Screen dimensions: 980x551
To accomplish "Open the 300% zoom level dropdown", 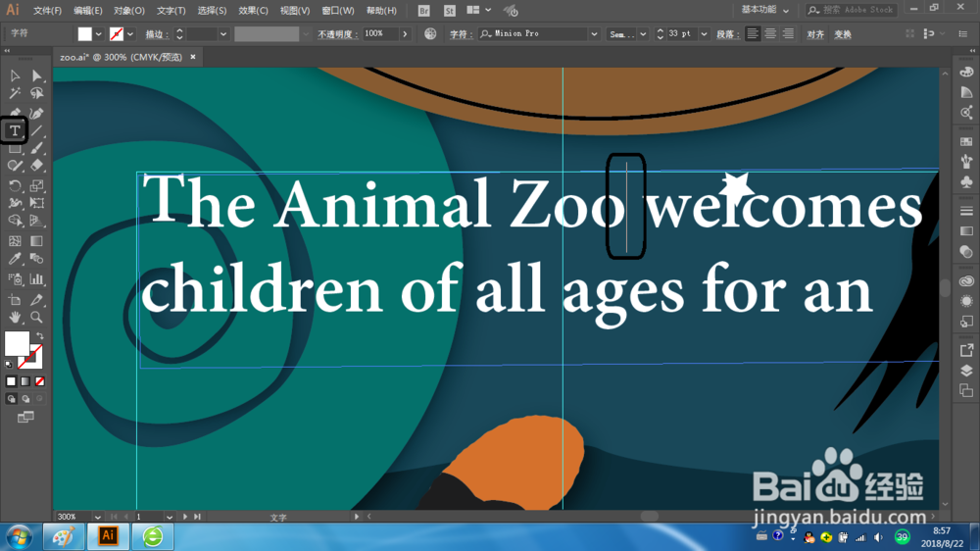I will coord(97,518).
